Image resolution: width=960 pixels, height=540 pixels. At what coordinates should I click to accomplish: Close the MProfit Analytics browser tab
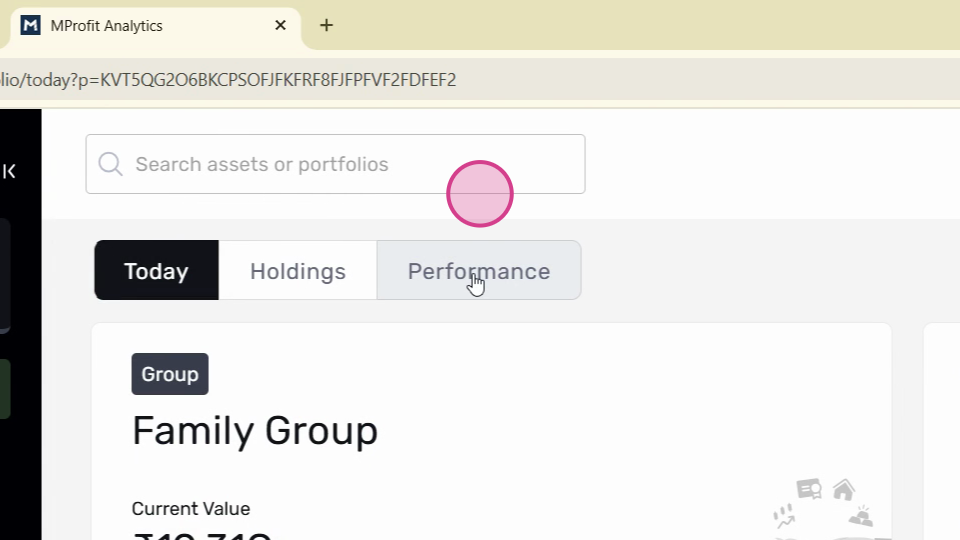280,25
